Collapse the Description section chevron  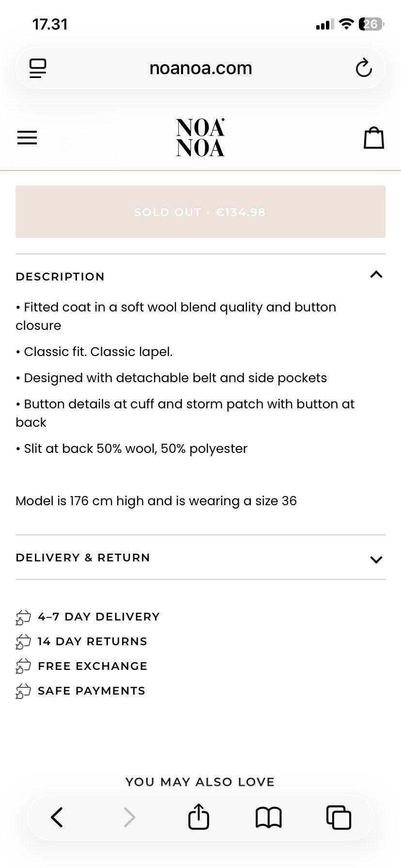pos(376,275)
